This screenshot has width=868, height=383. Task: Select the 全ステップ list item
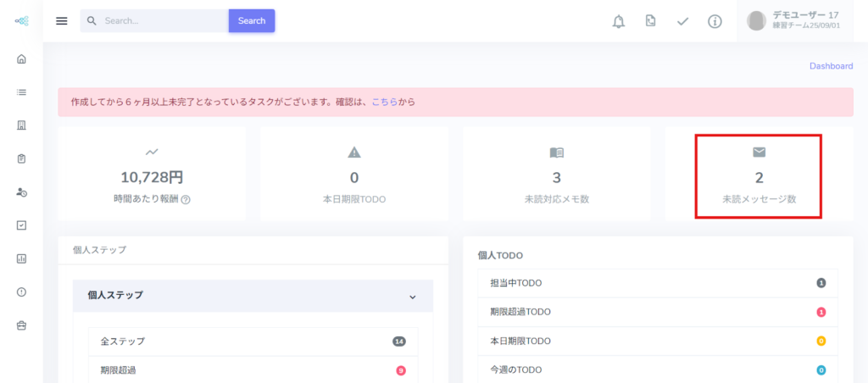pos(253,341)
